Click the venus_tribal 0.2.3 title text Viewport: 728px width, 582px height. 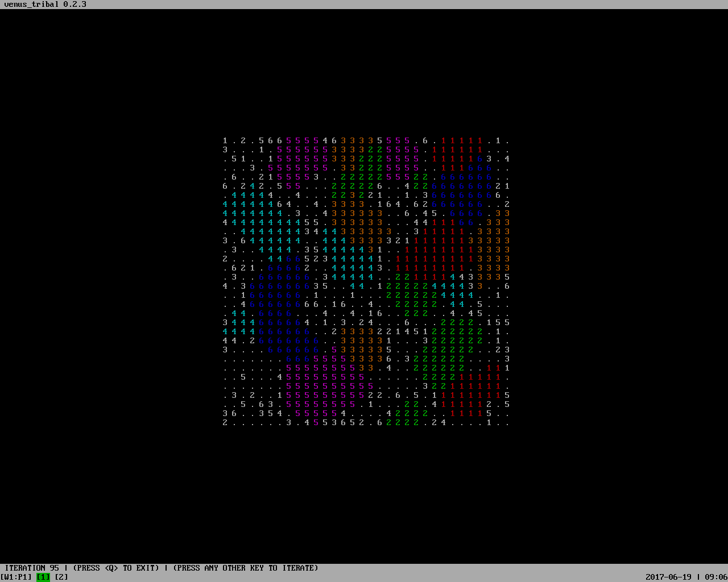click(x=45, y=4)
